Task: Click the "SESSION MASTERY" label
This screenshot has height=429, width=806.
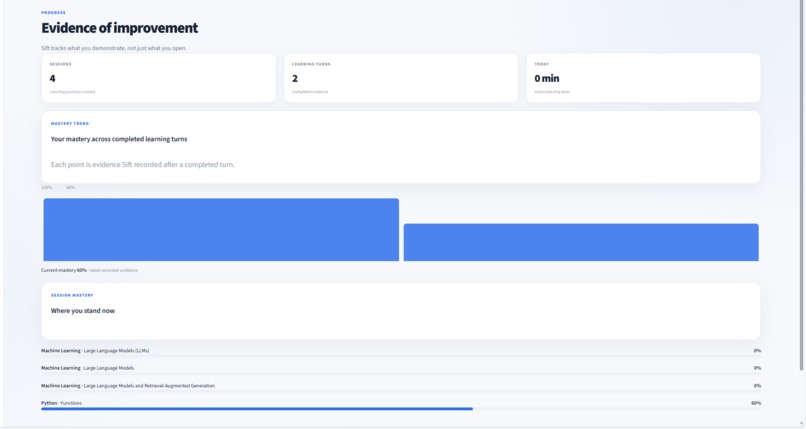Action: point(72,295)
